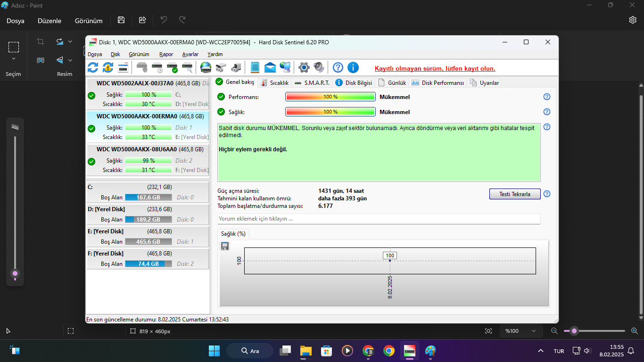This screenshot has width=644, height=362.
Task: Select the F: [Yerel Disk] volume entry
Action: click(x=148, y=258)
